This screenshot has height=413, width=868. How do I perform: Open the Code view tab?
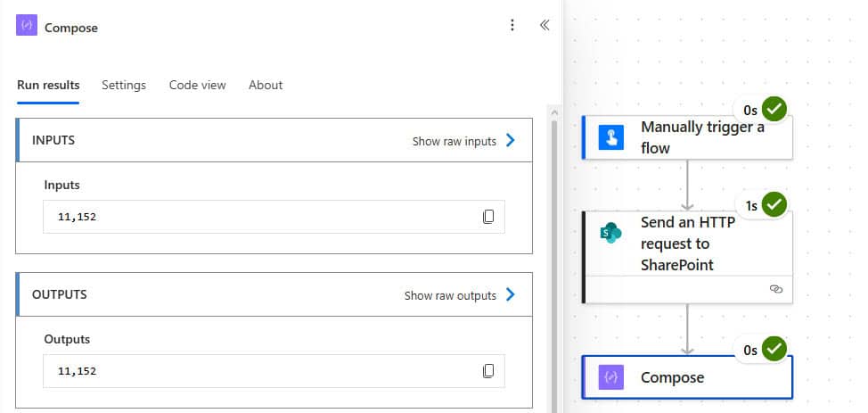click(x=198, y=86)
